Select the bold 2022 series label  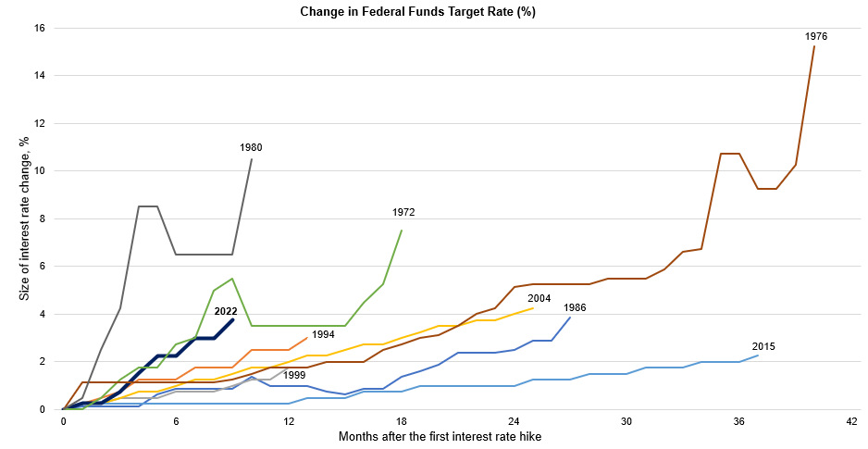[x=226, y=312]
